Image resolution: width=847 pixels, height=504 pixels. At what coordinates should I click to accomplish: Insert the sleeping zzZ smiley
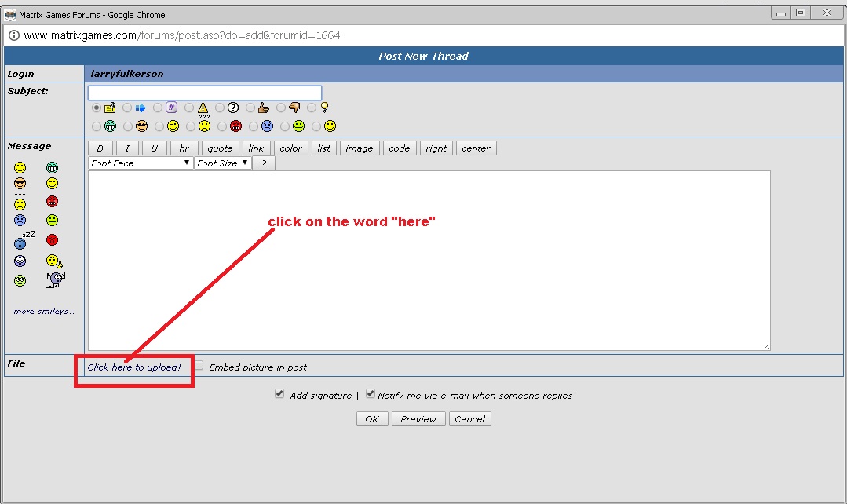coord(24,240)
